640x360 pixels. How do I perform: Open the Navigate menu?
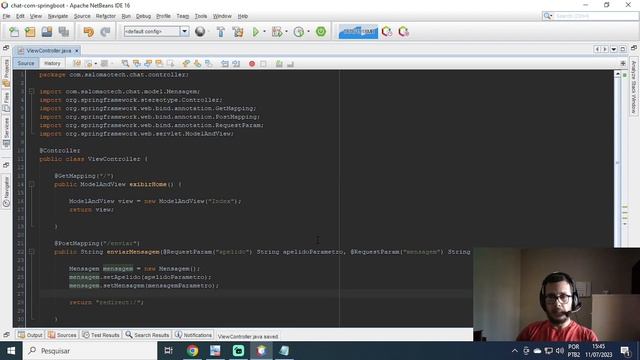click(58, 16)
